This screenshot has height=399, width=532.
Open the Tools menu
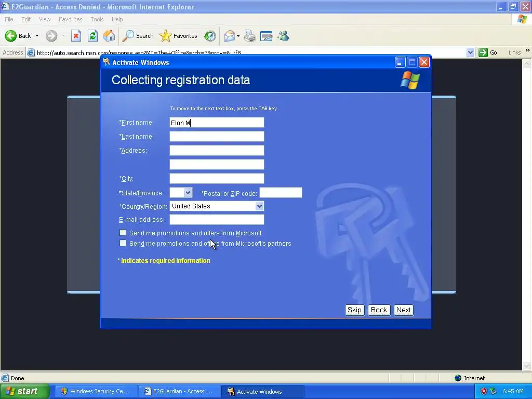click(x=97, y=19)
